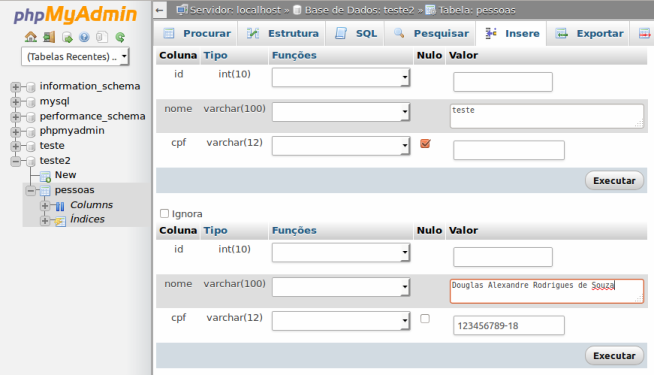
Task: Open function dropdown for nome in second form
Action: 341,287
